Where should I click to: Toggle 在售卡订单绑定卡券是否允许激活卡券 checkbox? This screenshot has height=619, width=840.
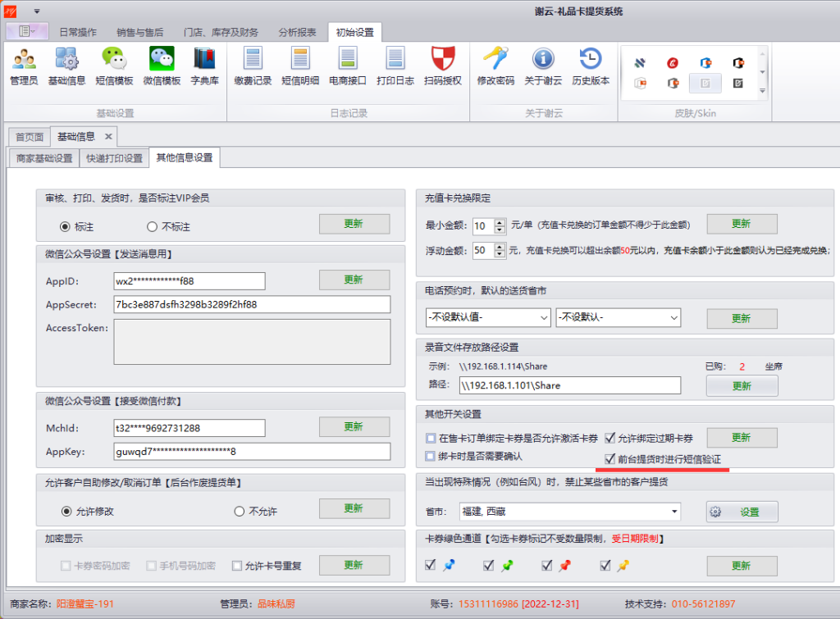click(x=431, y=438)
